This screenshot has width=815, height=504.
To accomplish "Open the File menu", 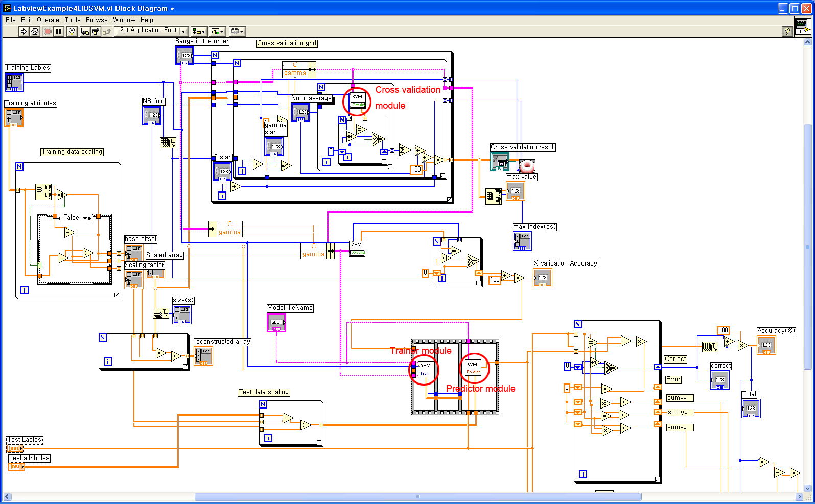I will (x=10, y=20).
